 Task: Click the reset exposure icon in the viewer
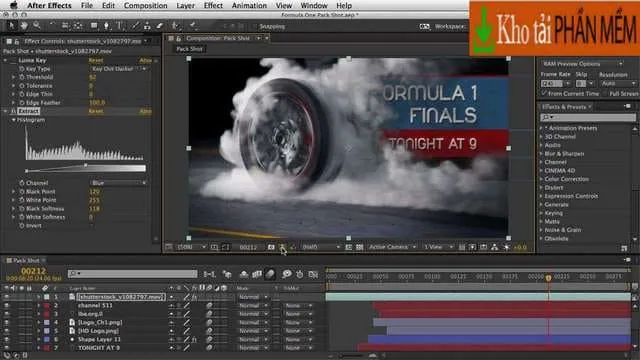[506, 247]
